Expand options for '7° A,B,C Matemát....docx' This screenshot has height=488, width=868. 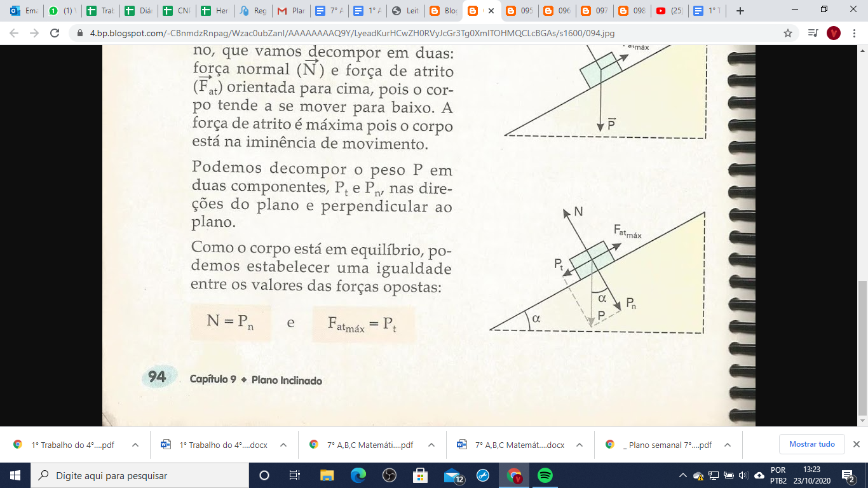point(580,445)
